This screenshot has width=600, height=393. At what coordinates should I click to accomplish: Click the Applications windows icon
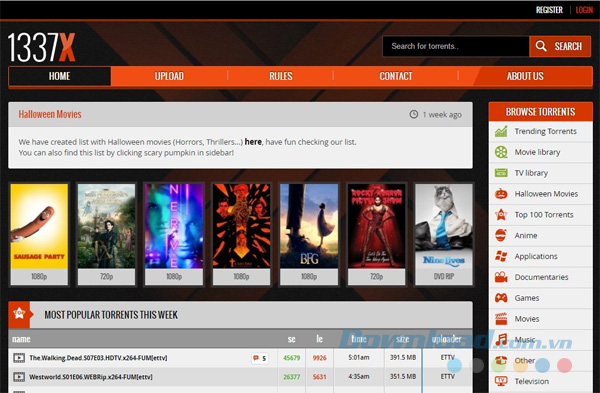click(501, 256)
